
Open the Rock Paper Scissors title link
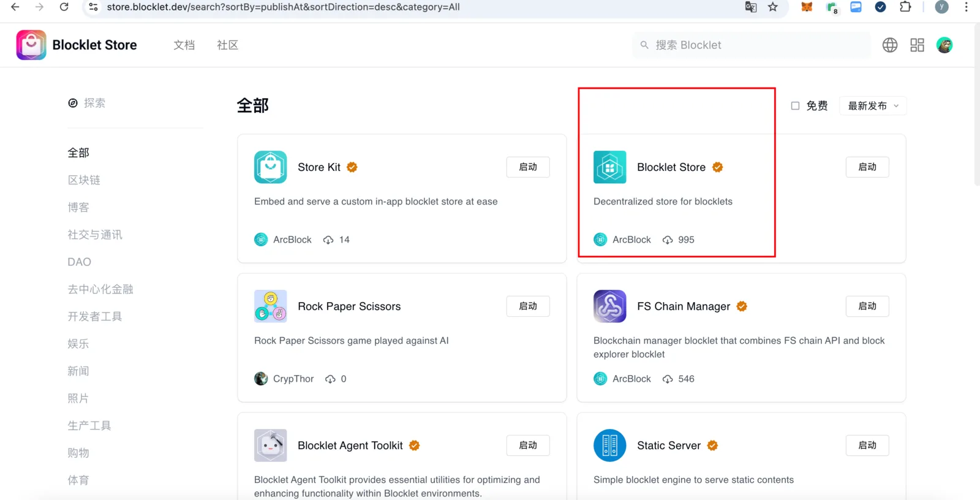[349, 306]
